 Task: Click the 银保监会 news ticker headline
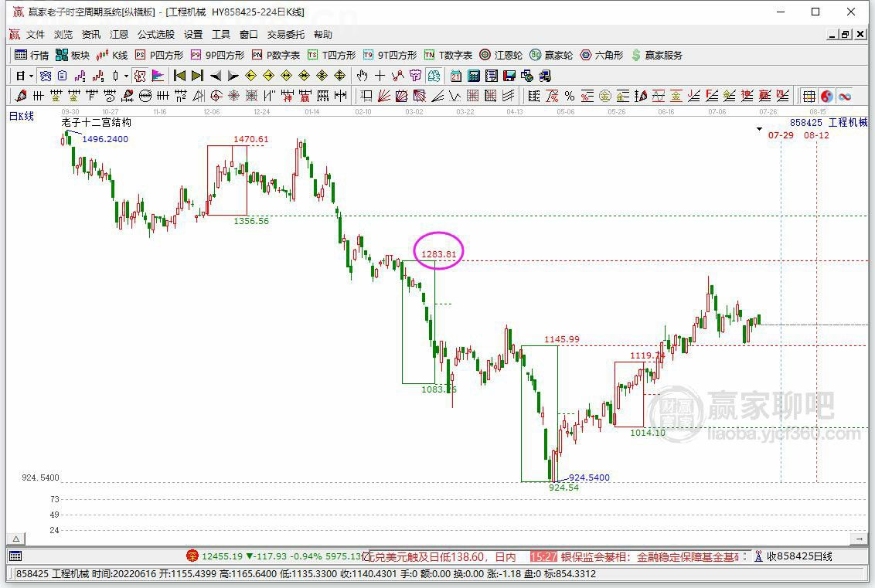(x=649, y=557)
